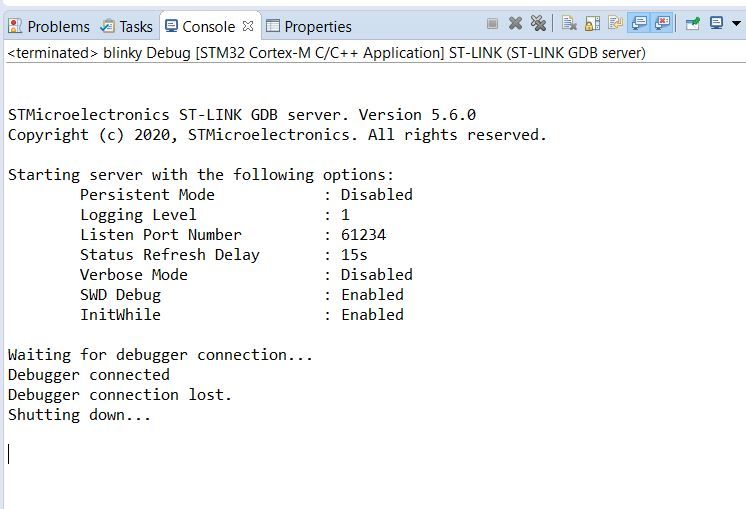Select the Properties tab
Screen dimensions: 746x509
(318, 27)
